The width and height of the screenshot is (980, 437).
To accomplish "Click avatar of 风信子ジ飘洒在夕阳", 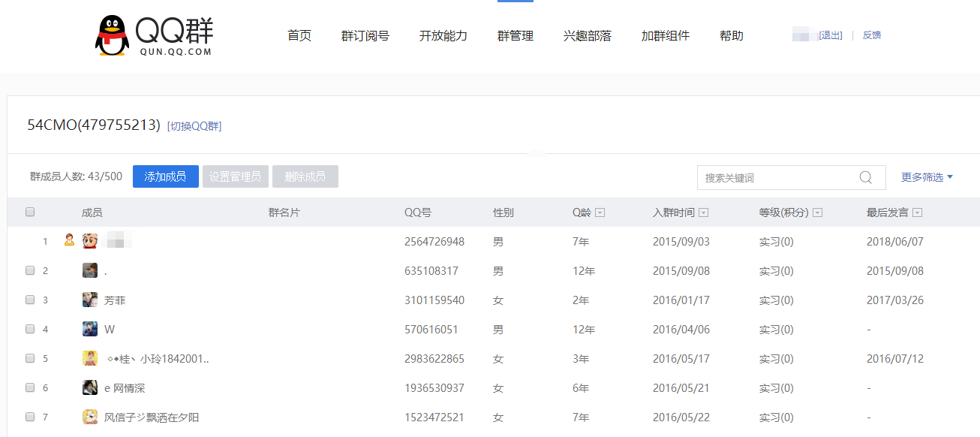I will 90,417.
